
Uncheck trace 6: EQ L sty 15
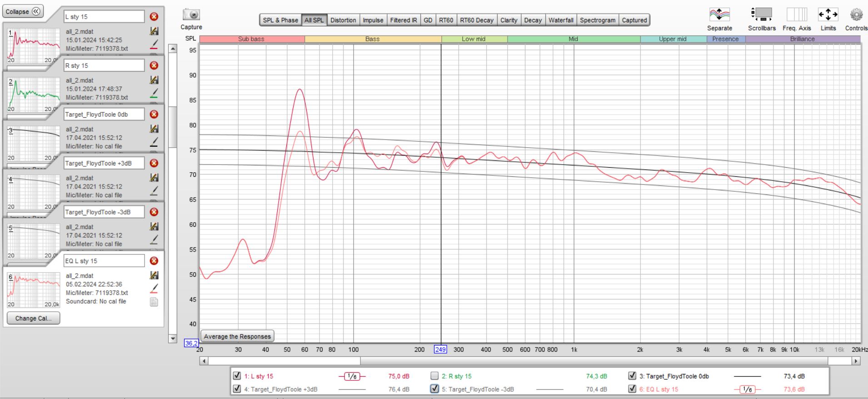tap(632, 389)
